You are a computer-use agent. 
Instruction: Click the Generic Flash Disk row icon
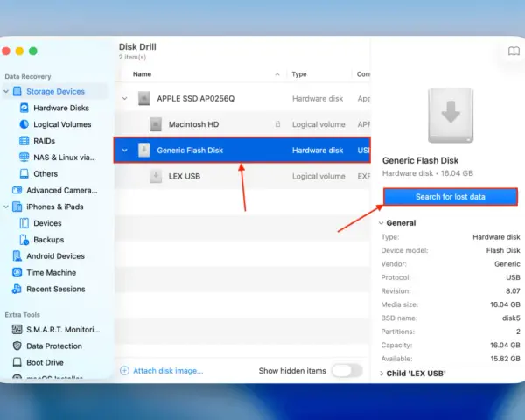[x=144, y=150]
